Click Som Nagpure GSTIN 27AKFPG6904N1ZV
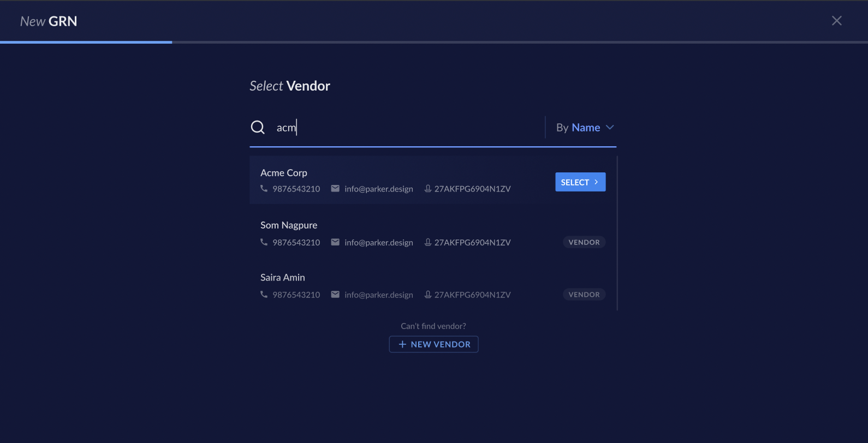The image size is (868, 443). tap(473, 242)
